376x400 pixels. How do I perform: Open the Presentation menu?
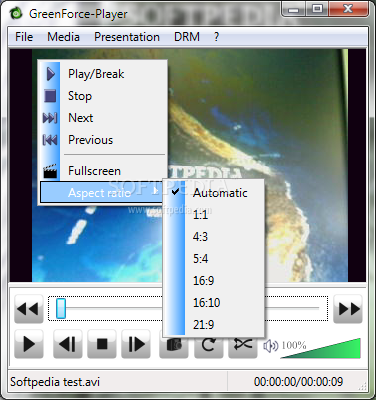coord(127,37)
